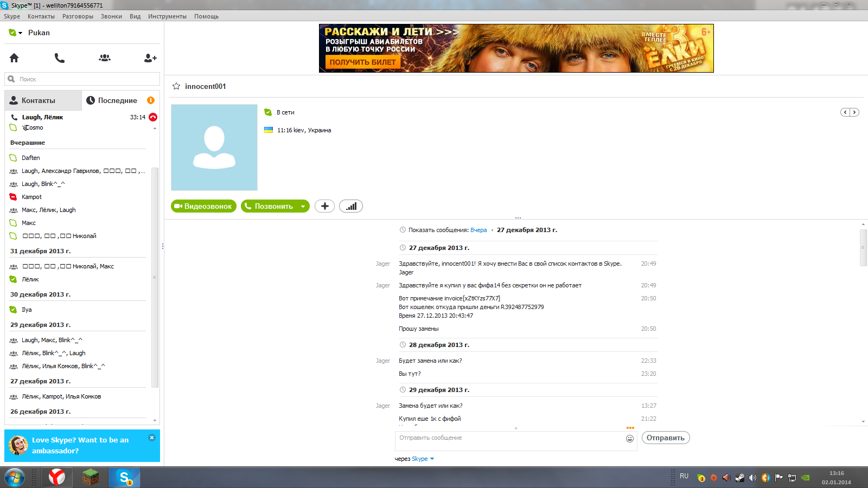Click the chat history scrollbar thumb
Image resolution: width=868 pixels, height=488 pixels.
[863, 247]
